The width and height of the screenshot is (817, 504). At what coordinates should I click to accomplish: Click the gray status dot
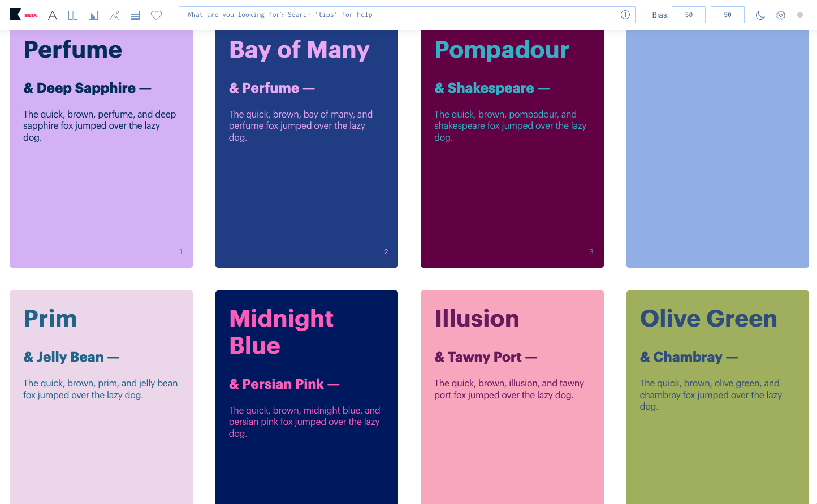pyautogui.click(x=800, y=15)
